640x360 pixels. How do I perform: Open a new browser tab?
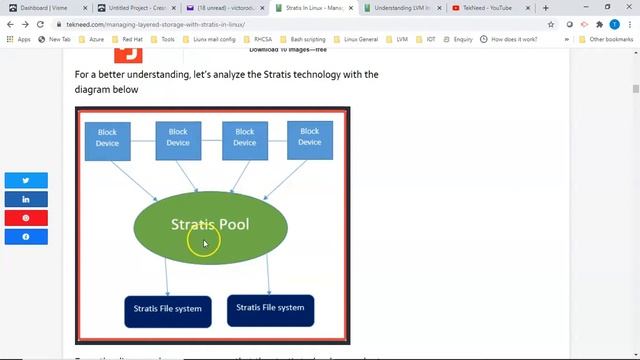coord(545,8)
